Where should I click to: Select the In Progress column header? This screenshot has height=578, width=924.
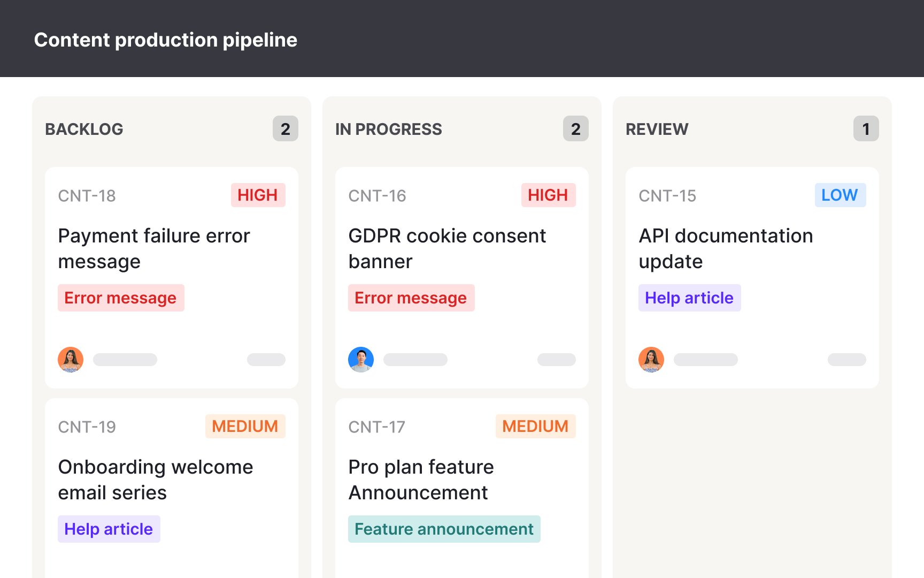coord(389,129)
